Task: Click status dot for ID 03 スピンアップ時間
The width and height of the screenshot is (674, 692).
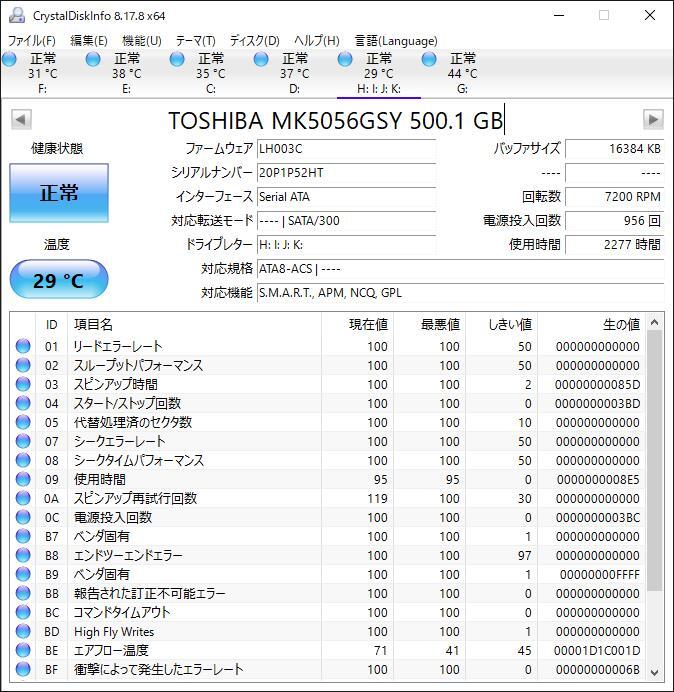Action: pos(23,384)
